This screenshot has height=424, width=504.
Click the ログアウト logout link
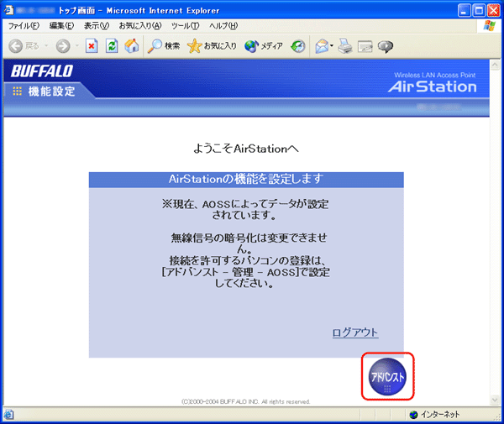[355, 332]
